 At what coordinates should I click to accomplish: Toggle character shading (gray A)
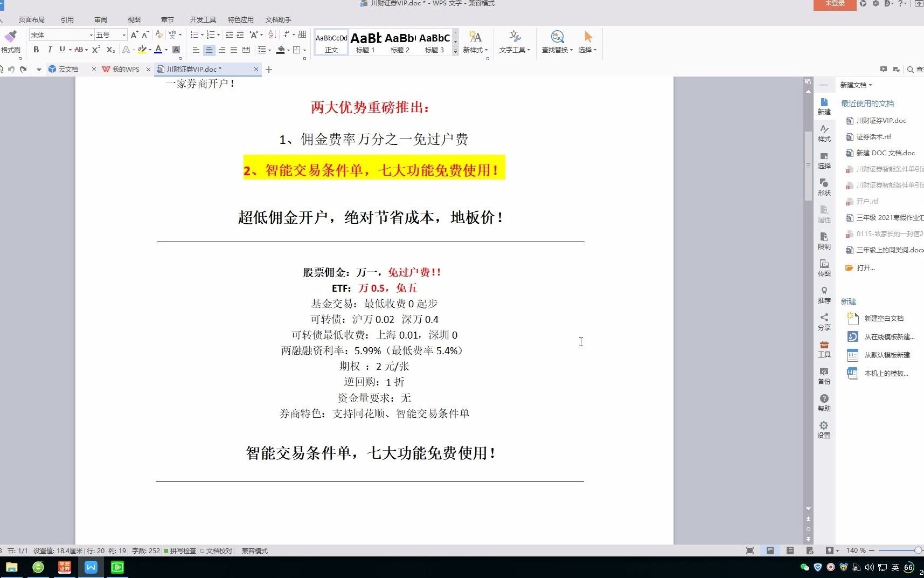click(176, 50)
